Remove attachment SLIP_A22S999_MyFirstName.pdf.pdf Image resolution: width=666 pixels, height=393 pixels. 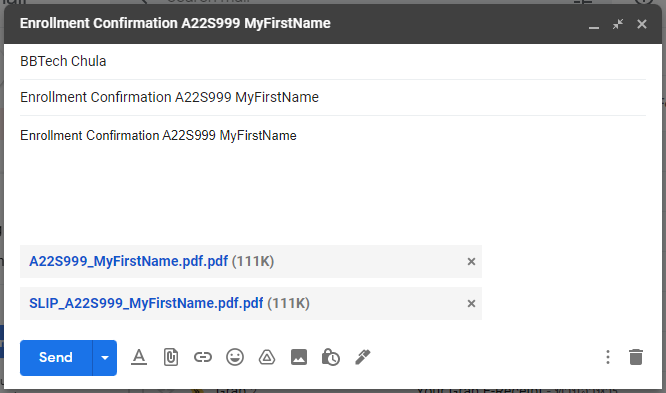[471, 303]
